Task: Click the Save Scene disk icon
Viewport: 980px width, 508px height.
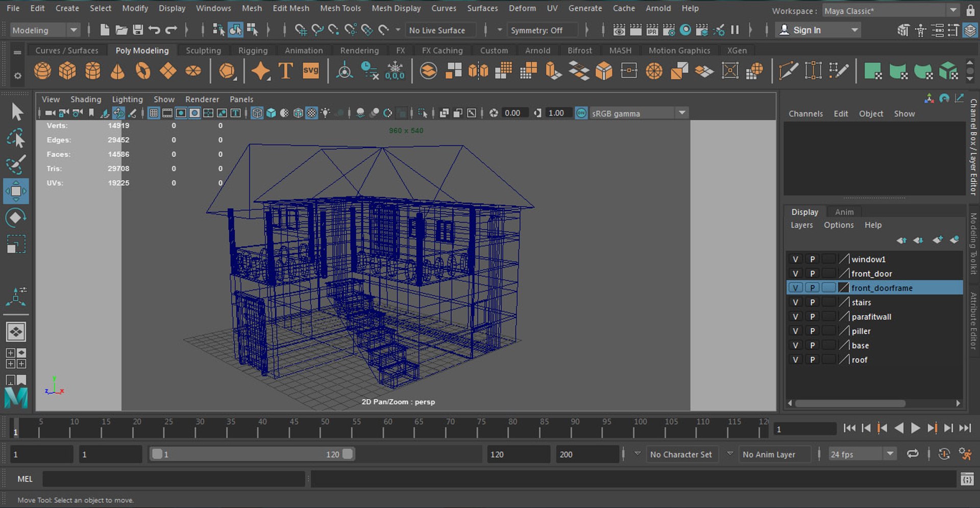Action: click(x=138, y=30)
